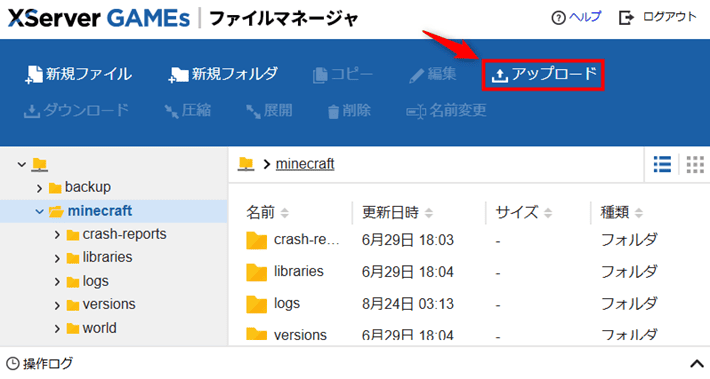The image size is (710, 379).
Task: Click the libraries folder icon in list
Action: [x=256, y=272]
